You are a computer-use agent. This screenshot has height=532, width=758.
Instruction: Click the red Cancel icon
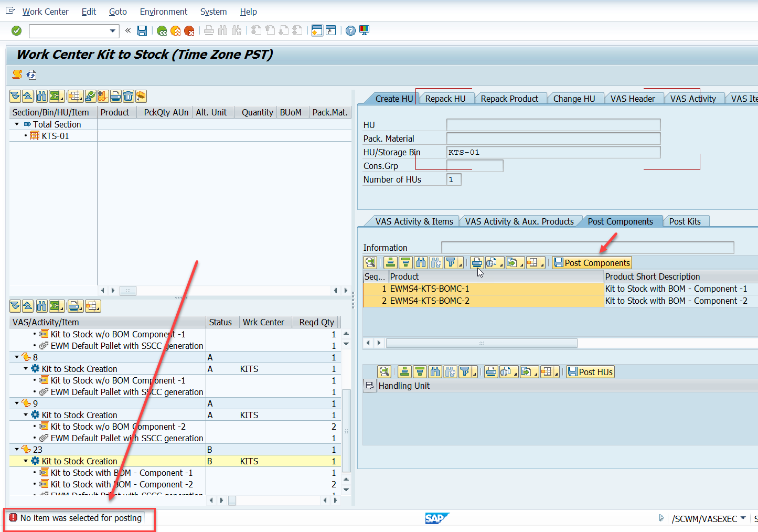click(189, 31)
